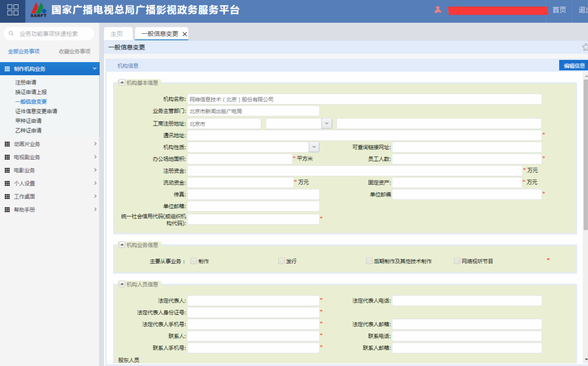Click the app grid icon top-left
The width and height of the screenshot is (588, 366).
pyautogui.click(x=12, y=10)
